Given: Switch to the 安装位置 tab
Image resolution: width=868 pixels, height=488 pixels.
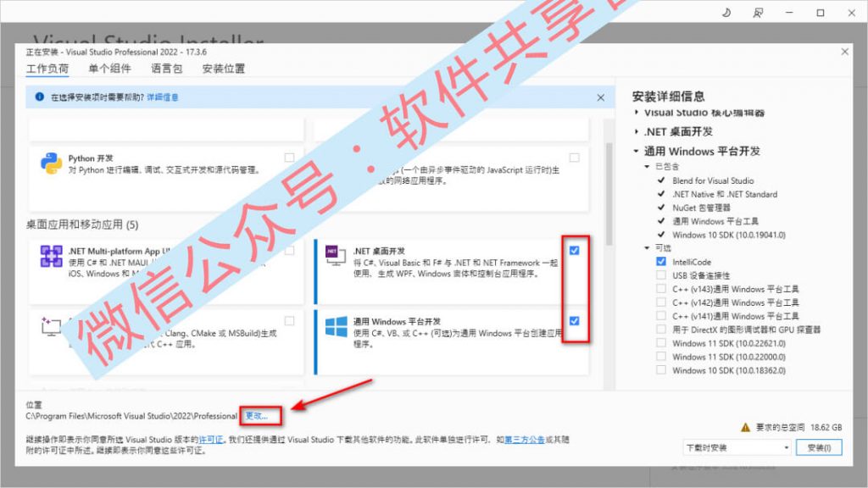Looking at the screenshot, I should click(x=224, y=69).
